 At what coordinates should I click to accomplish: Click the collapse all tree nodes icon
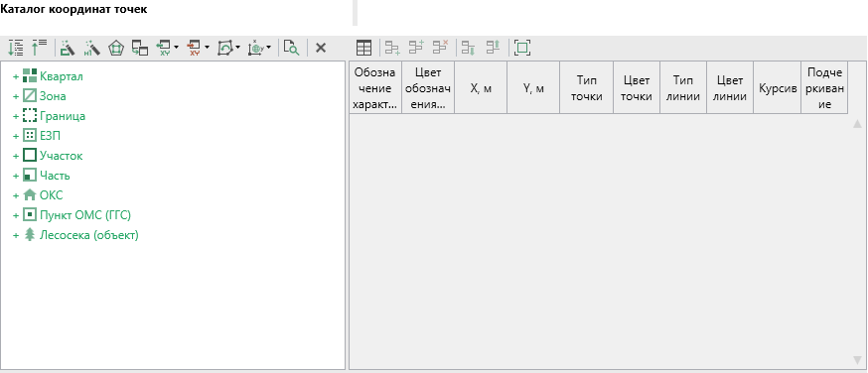(x=40, y=48)
